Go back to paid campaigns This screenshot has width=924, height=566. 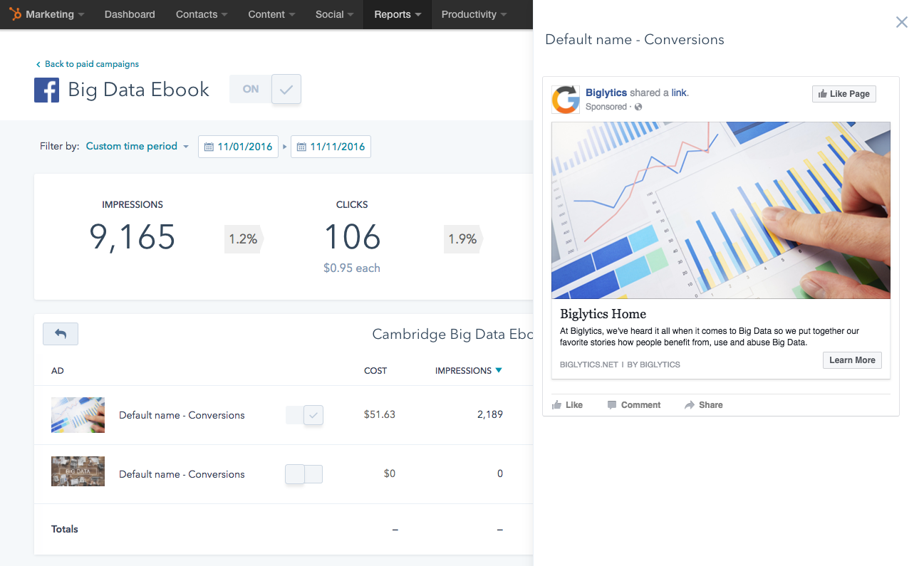tap(87, 64)
